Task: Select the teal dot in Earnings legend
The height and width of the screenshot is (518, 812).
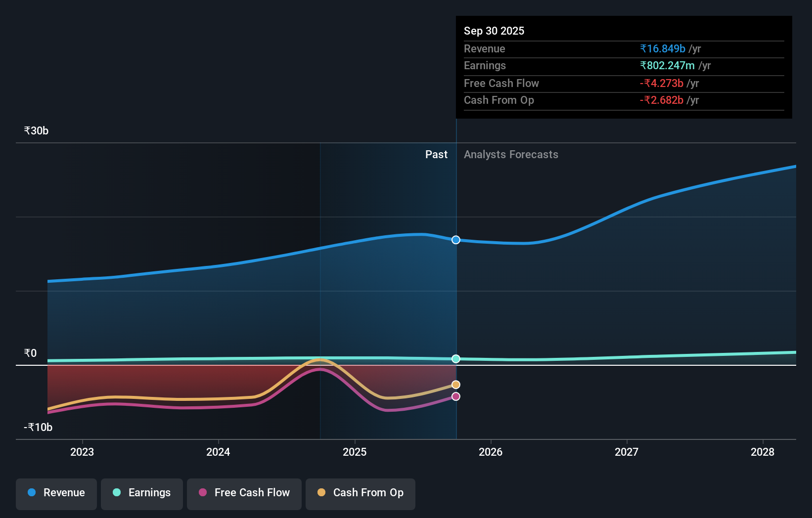Action: pyautogui.click(x=115, y=493)
